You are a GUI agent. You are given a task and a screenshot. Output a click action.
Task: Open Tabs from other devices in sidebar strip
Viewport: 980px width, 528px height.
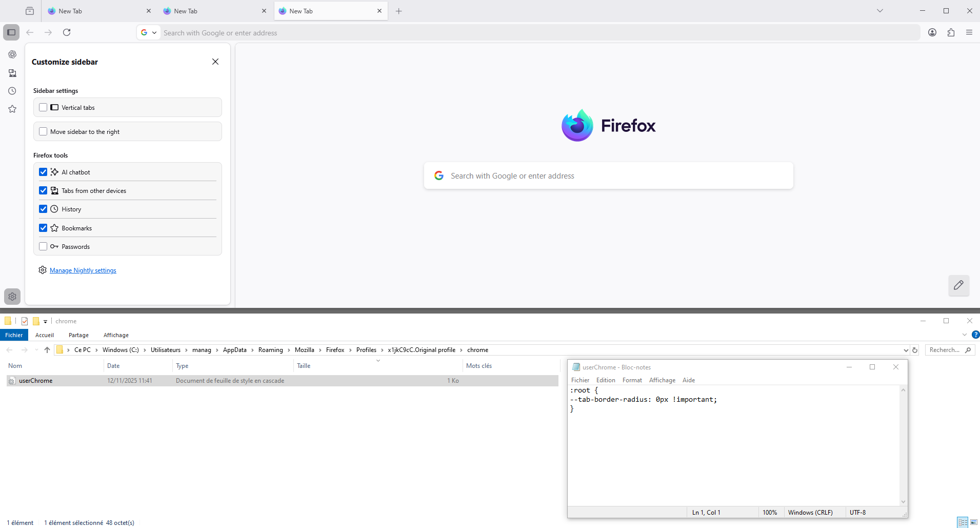point(12,73)
